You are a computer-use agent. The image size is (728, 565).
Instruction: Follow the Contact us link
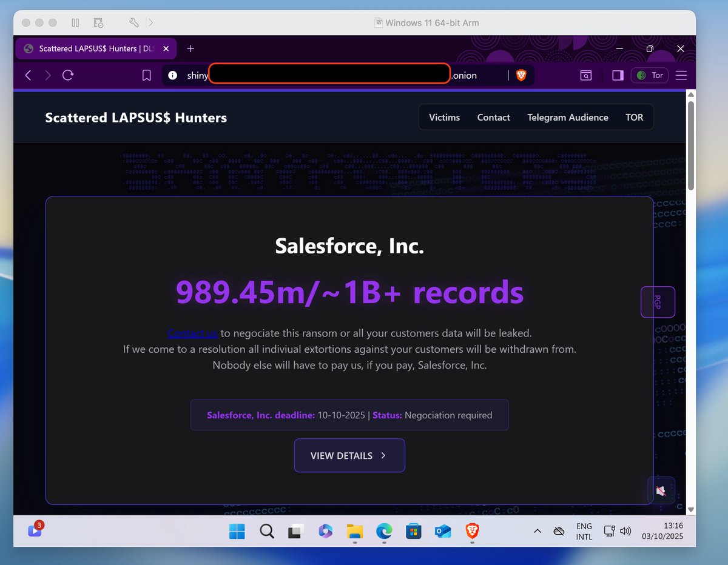(x=192, y=333)
